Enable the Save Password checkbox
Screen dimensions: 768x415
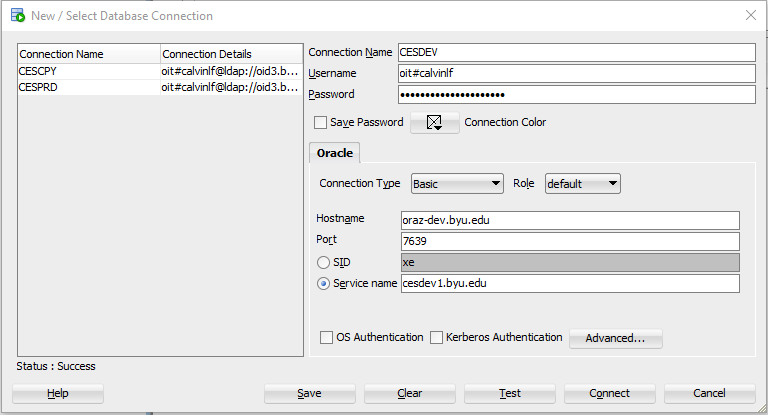pos(320,122)
